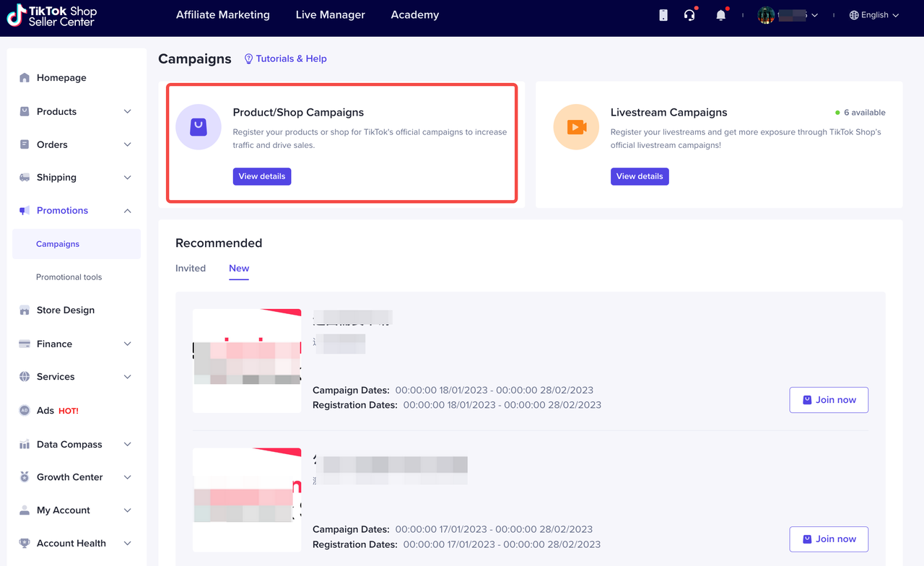The height and width of the screenshot is (566, 924).
Task: Click the orange livestream camera icon
Action: [576, 127]
